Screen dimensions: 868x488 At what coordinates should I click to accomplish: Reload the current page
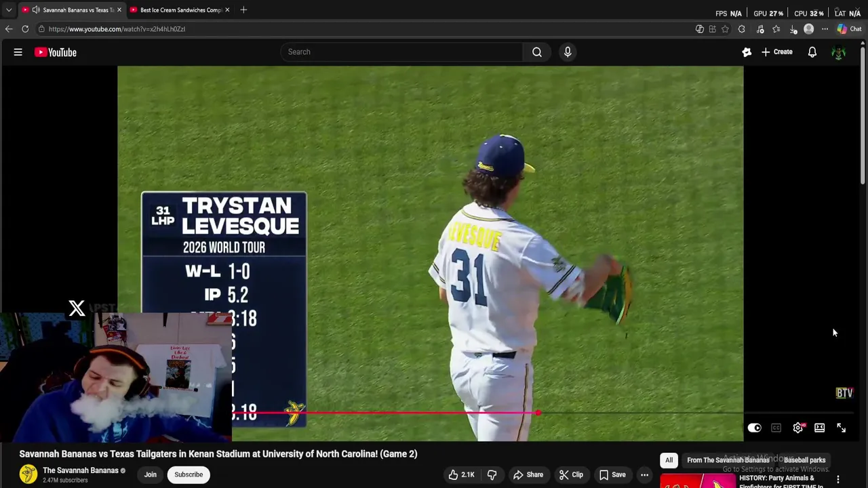point(25,29)
